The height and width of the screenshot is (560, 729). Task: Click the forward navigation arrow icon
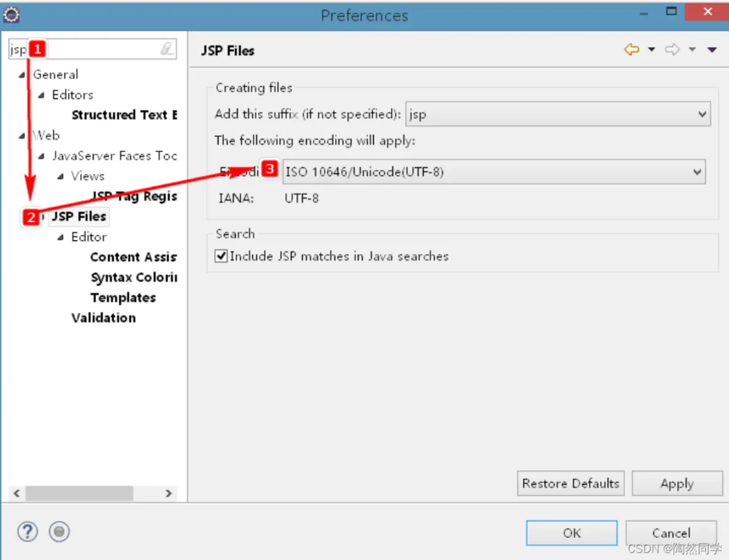[x=672, y=49]
